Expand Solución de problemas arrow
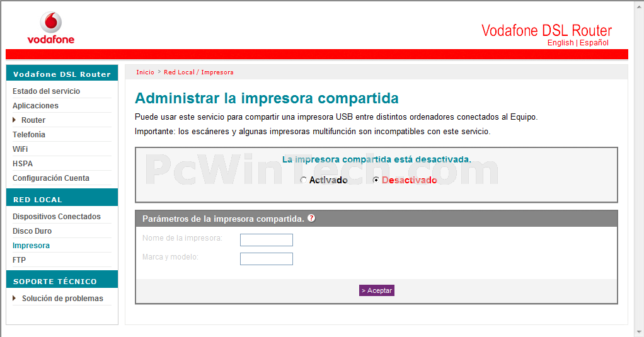 coord(14,299)
